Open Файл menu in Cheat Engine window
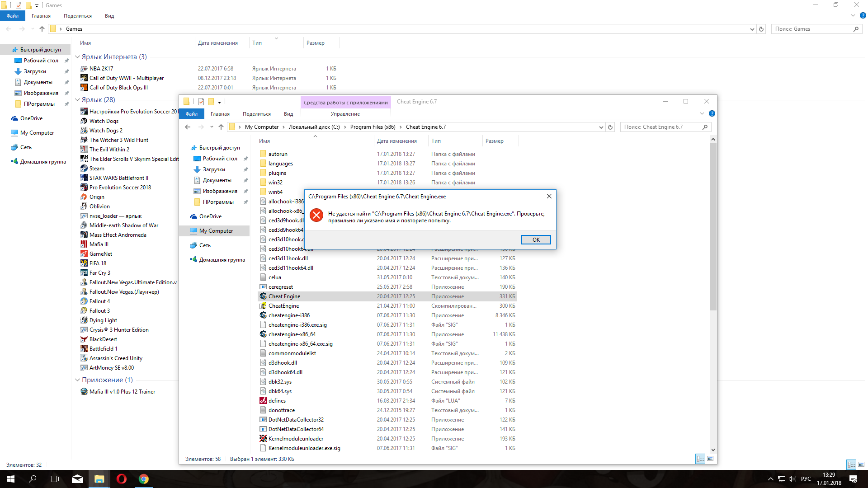The width and height of the screenshot is (868, 488). pos(192,114)
